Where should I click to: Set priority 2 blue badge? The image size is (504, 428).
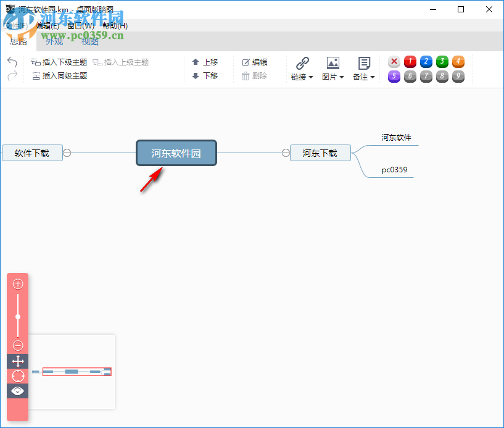point(426,62)
